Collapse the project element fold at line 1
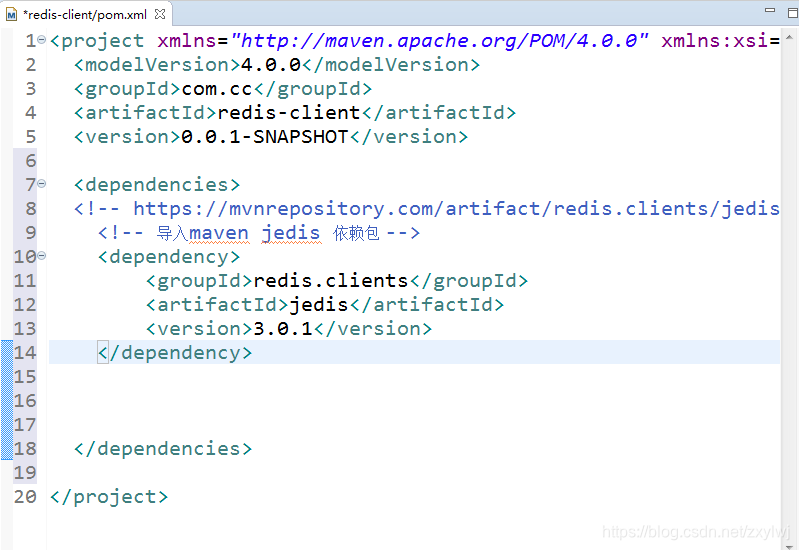The width and height of the screenshot is (799, 550). tap(42, 39)
